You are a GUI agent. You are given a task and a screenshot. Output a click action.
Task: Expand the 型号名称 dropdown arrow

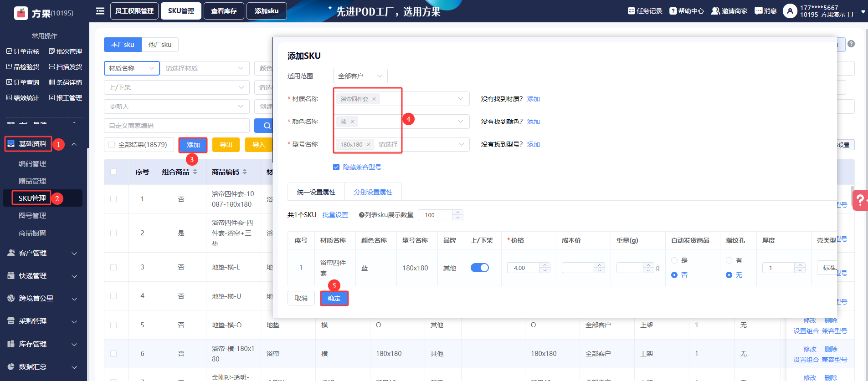click(461, 144)
